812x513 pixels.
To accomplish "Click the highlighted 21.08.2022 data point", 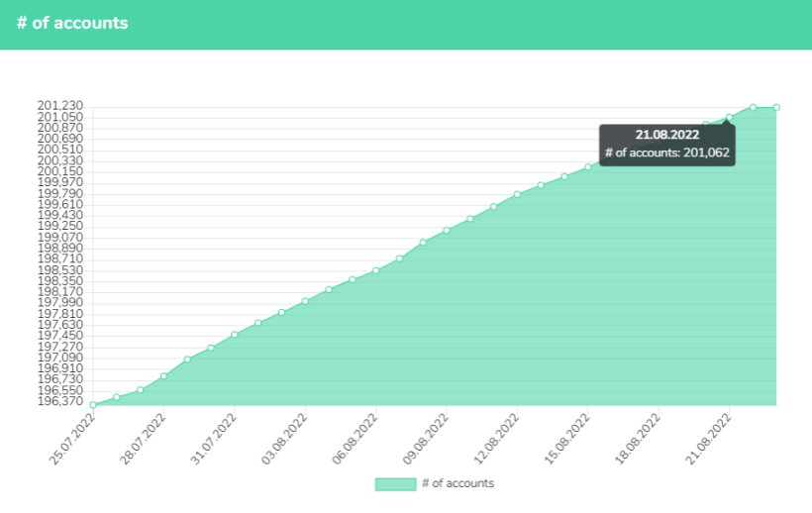I will (730, 117).
